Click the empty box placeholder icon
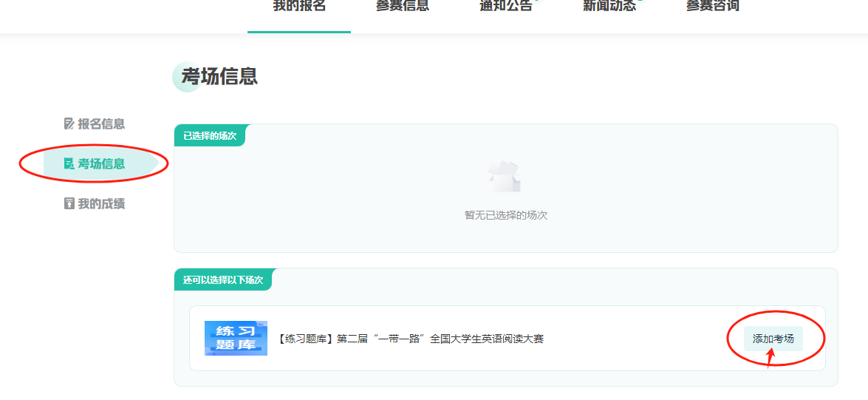868x400 pixels. point(505,177)
